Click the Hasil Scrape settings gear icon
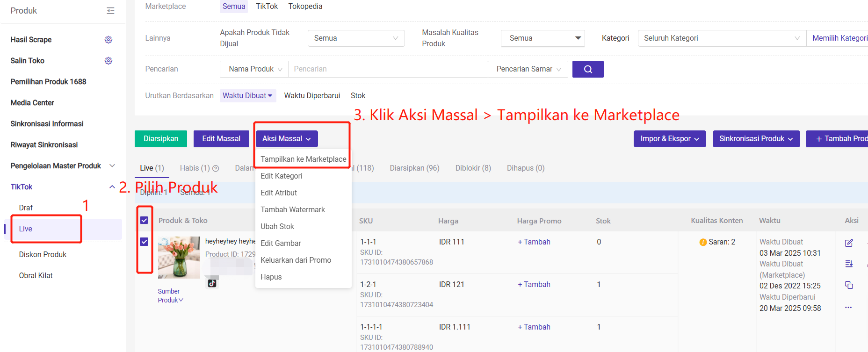Image resolution: width=868 pixels, height=352 pixels. click(x=108, y=40)
